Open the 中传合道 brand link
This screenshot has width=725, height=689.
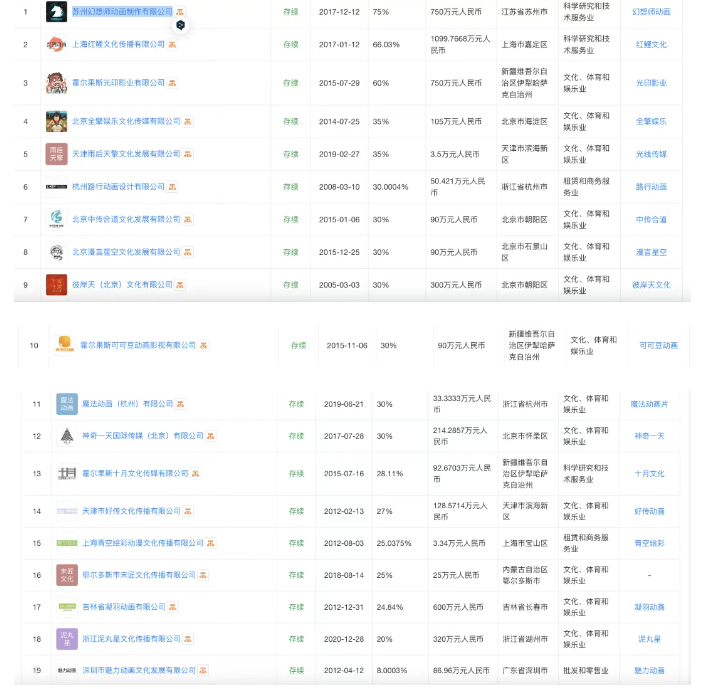[651, 219]
